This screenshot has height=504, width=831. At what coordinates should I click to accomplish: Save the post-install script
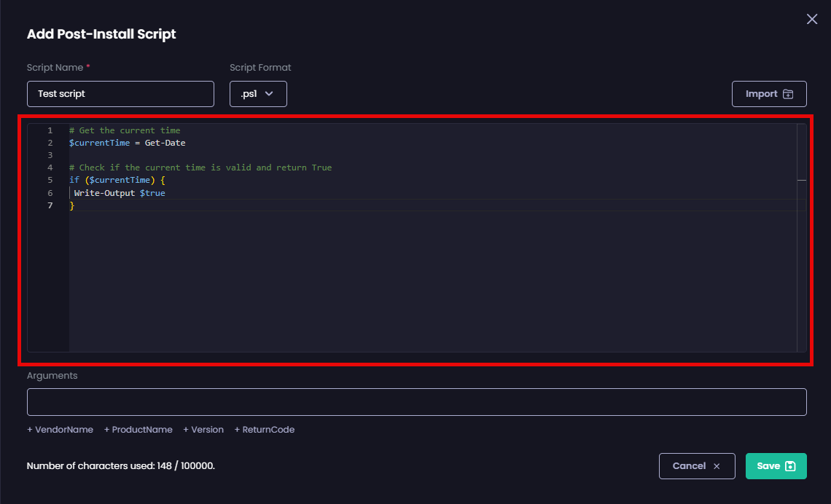click(776, 465)
